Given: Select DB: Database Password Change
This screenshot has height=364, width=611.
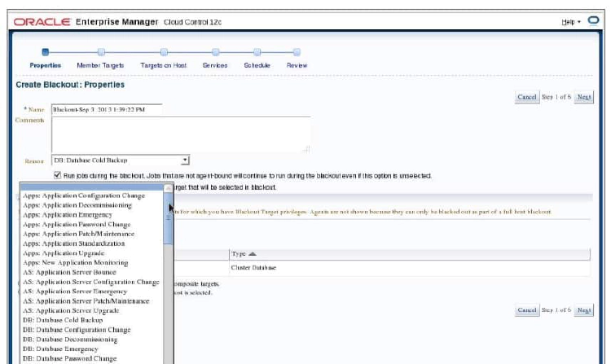Looking at the screenshot, I should point(69,358).
